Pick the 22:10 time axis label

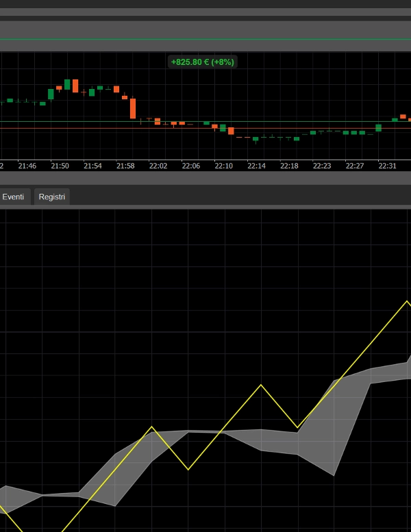click(224, 166)
